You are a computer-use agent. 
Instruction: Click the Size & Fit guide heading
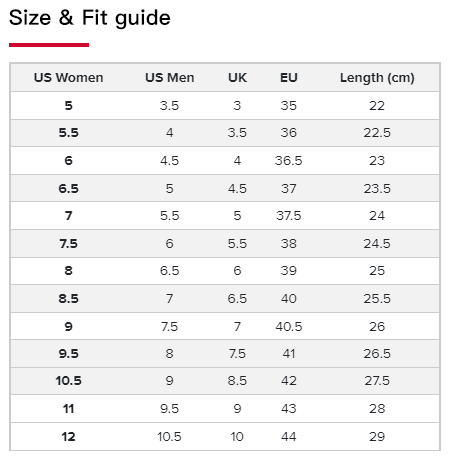click(89, 18)
